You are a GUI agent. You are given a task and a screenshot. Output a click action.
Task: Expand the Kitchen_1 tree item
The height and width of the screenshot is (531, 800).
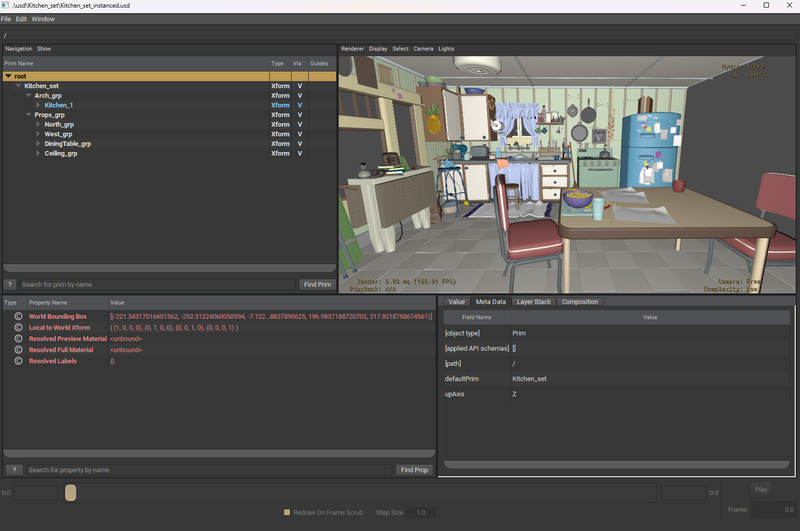pyautogui.click(x=38, y=105)
